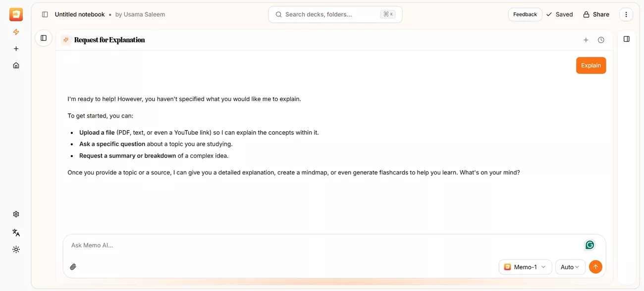Open the Memo-1 model dropdown
The image size is (644, 291).
click(x=525, y=267)
